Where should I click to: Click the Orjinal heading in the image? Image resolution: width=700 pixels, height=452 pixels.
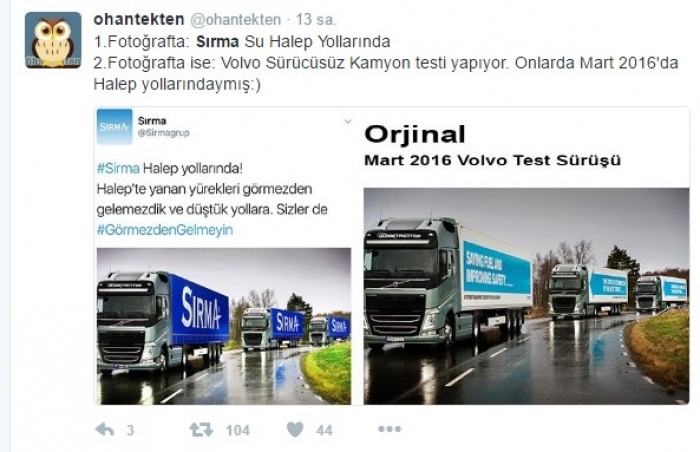415,134
